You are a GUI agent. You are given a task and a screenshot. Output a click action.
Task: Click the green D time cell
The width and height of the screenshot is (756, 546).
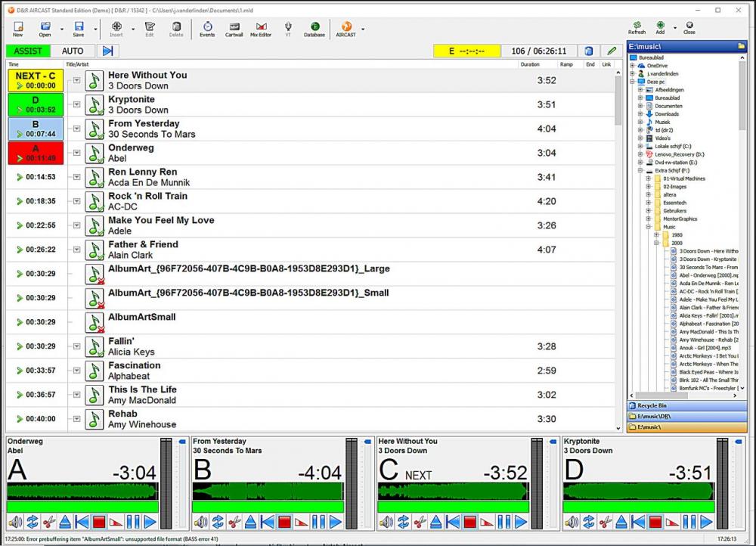point(36,104)
